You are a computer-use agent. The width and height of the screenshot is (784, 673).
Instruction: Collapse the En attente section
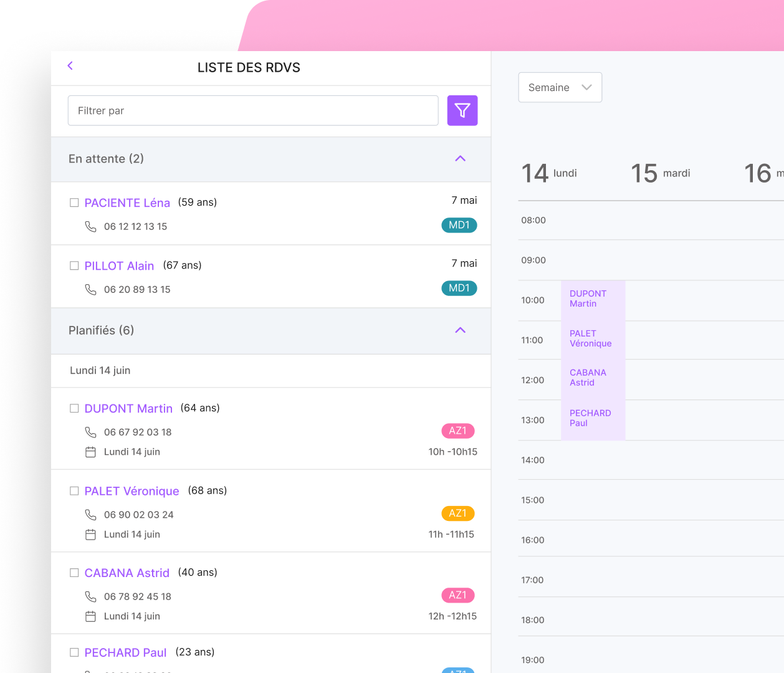point(460,159)
